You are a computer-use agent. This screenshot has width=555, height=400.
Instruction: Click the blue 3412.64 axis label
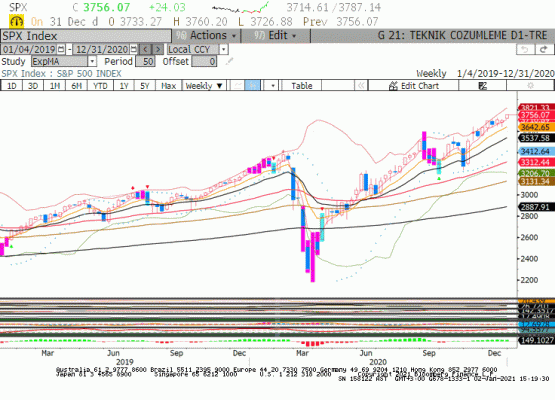click(536, 152)
